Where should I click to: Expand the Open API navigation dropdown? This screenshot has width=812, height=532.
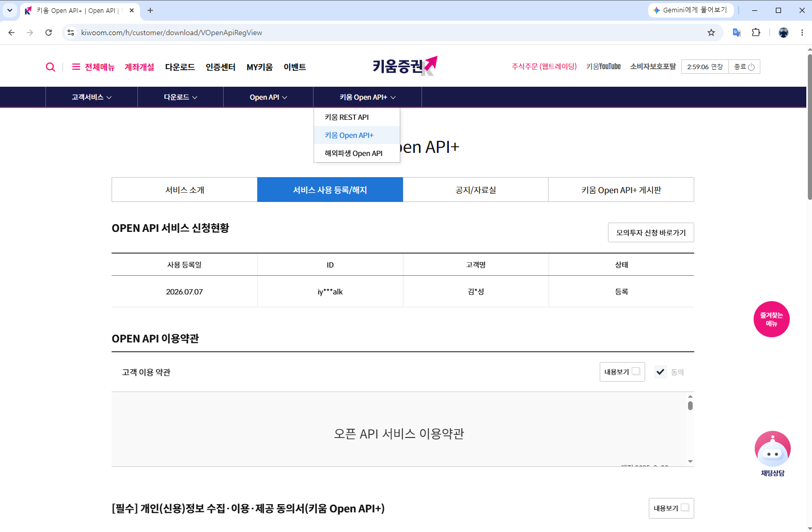click(x=268, y=97)
